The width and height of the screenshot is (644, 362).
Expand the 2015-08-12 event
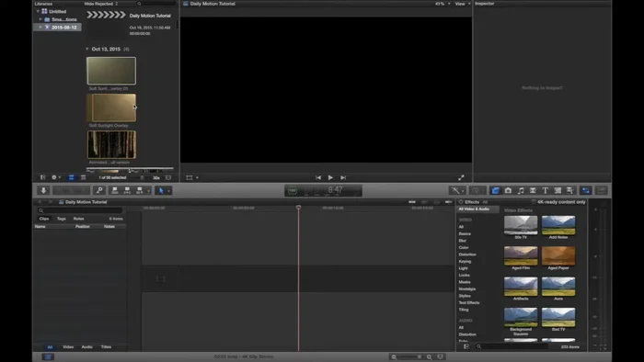tap(40, 27)
